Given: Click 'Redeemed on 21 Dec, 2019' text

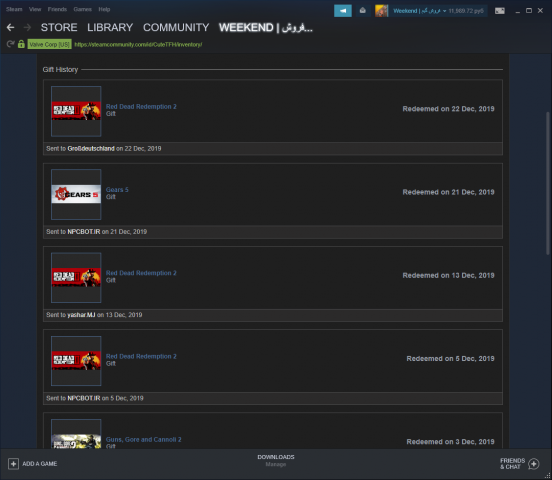Looking at the screenshot, I should [448, 192].
